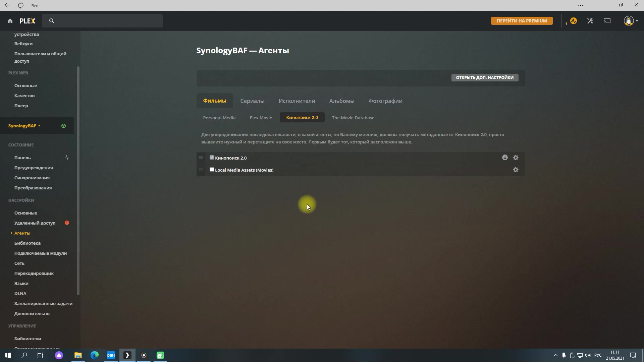Open gear settings for Local Media Assets (Movies)
The image size is (644, 362).
pyautogui.click(x=516, y=170)
